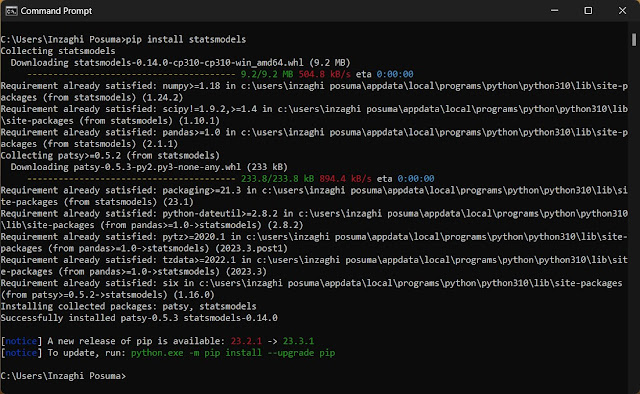Screen dimensions: 640x394
Task: Click the statsmodels-0.14.0 wheel download line
Action: click(x=180, y=62)
